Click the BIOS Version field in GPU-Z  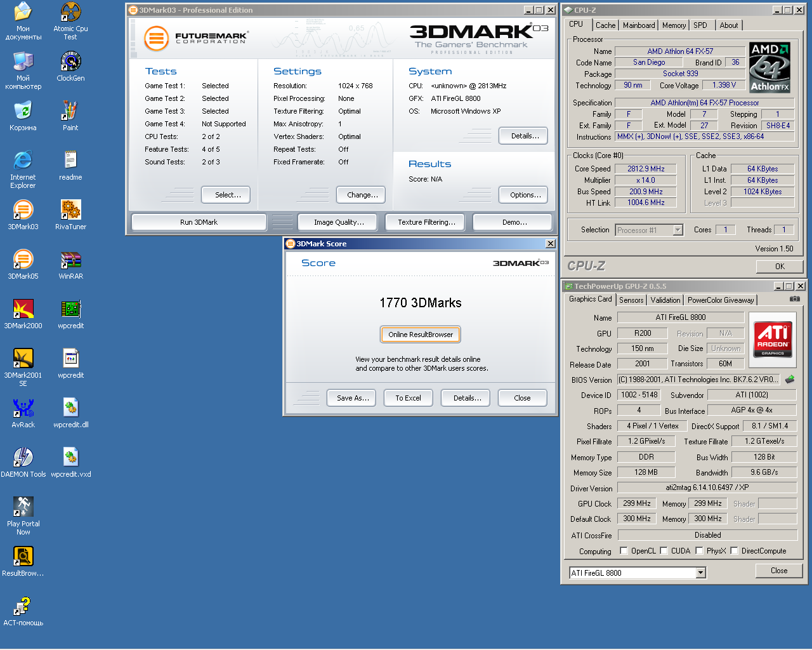coord(698,380)
